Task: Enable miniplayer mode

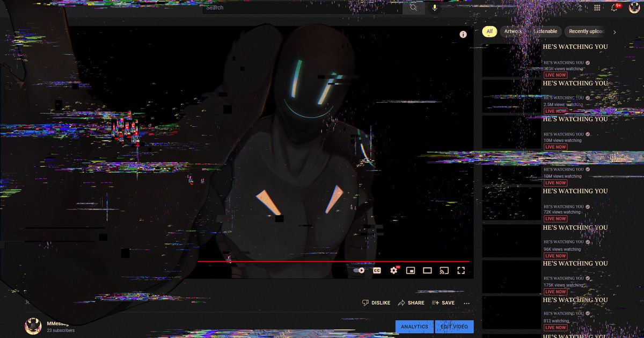Action: 411,270
